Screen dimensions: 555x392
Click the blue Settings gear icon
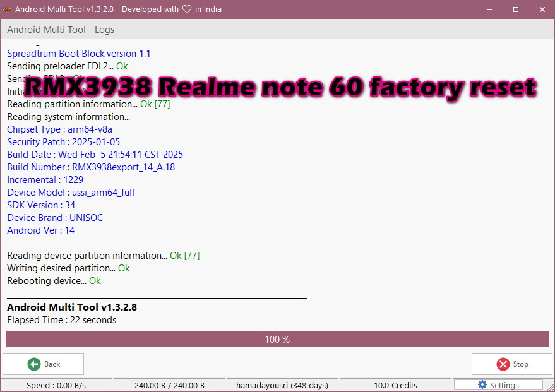pos(482,384)
